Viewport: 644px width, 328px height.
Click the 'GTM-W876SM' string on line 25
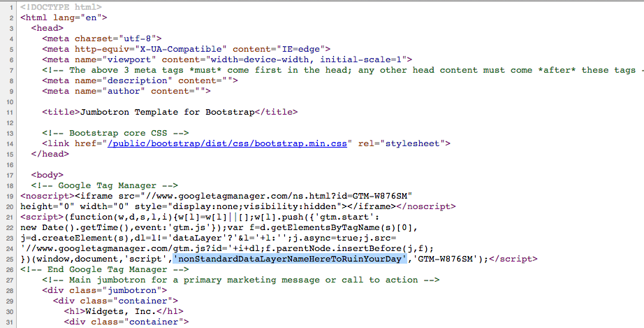click(x=445, y=259)
